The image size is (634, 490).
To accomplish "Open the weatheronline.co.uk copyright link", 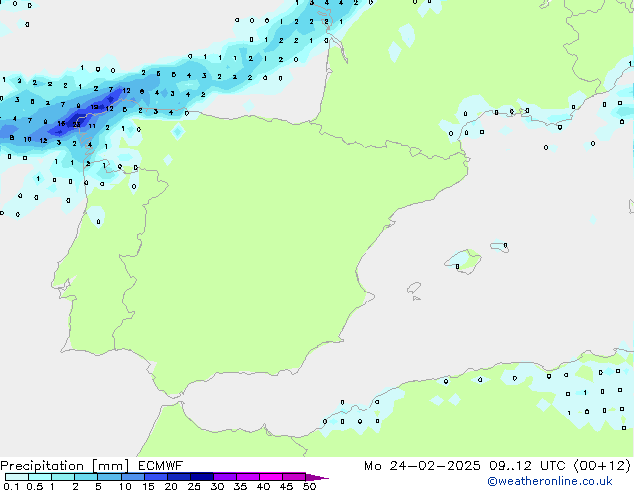I will pyautogui.click(x=550, y=481).
